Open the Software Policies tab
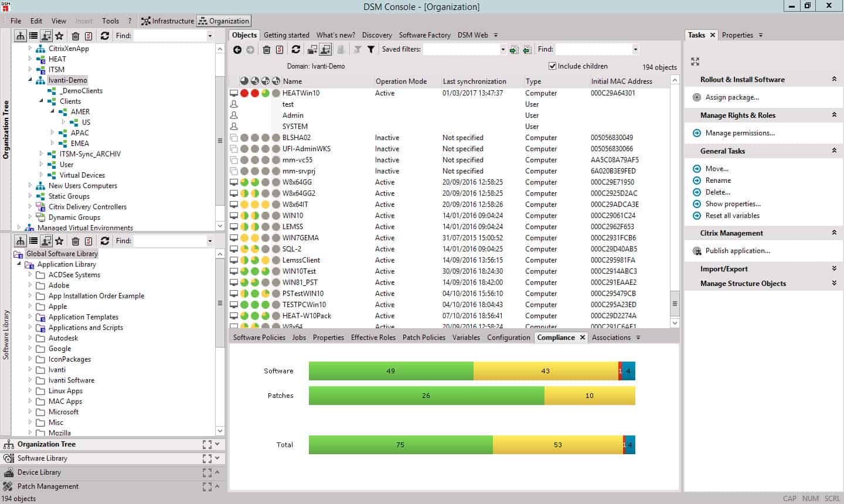 pyautogui.click(x=259, y=338)
